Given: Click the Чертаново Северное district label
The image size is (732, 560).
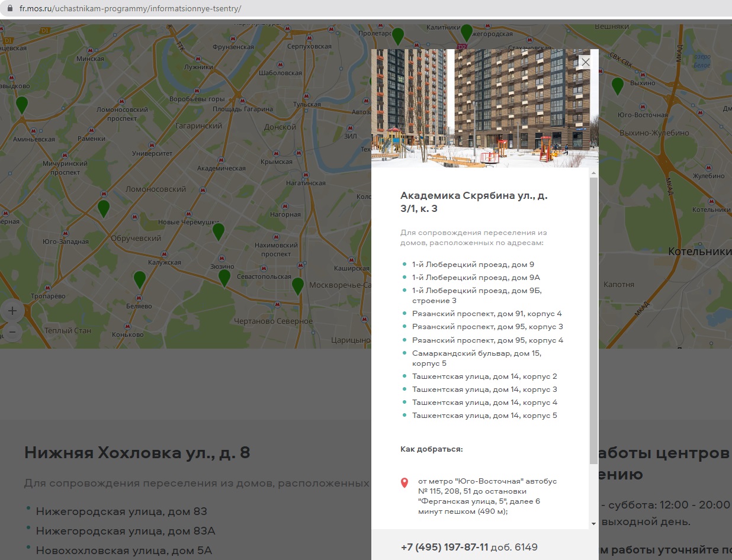Looking at the screenshot, I should pyautogui.click(x=273, y=321).
